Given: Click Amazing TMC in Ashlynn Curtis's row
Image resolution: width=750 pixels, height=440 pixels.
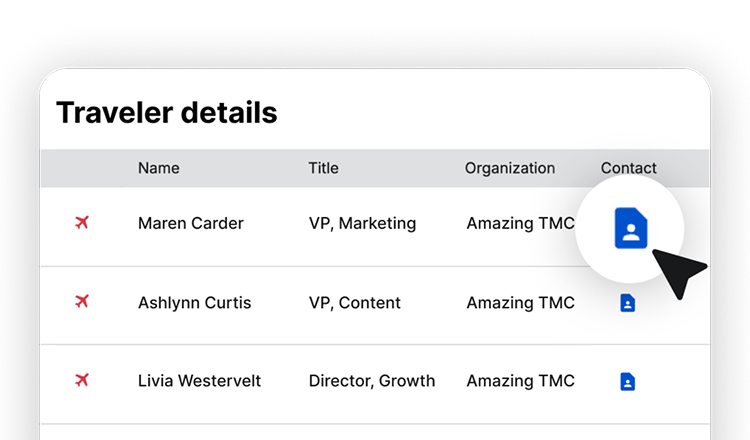Looking at the screenshot, I should pos(520,303).
